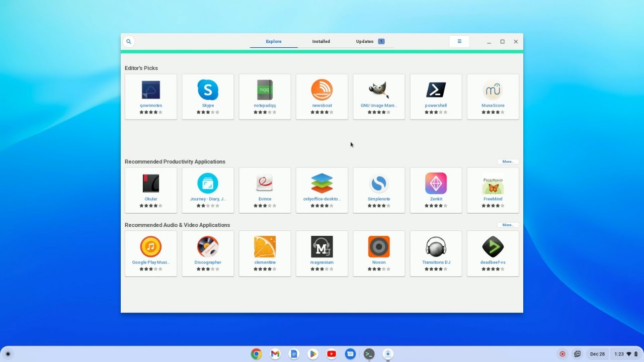Open the newsboat app icon
Viewport: 644px width, 362px height.
coord(322,90)
